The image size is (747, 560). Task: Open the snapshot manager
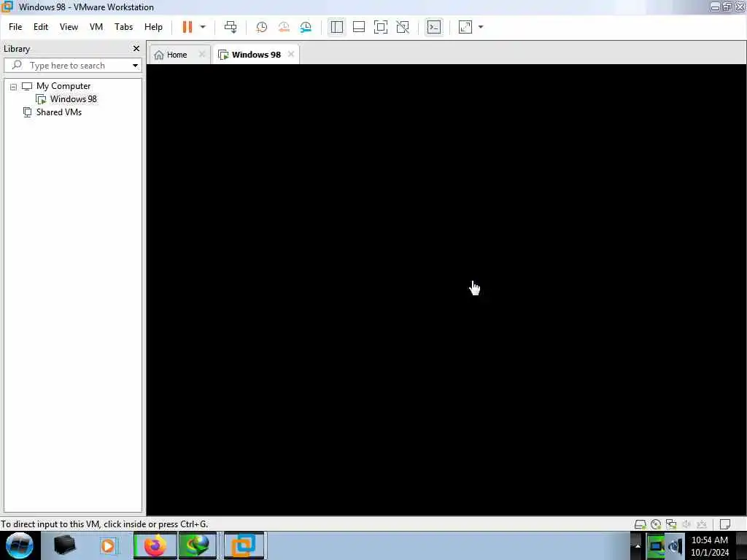pyautogui.click(x=306, y=27)
